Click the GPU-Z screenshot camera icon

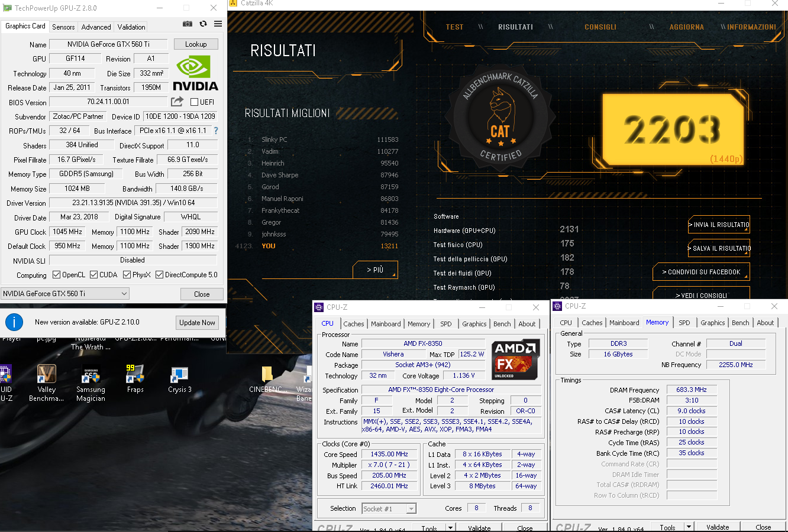pos(188,24)
